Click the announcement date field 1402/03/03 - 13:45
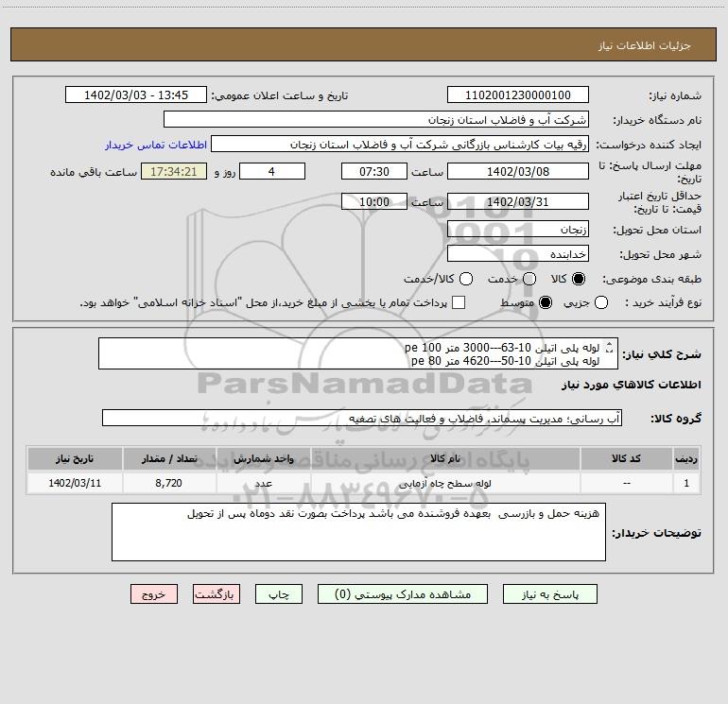Image resolution: width=728 pixels, height=704 pixels. coord(136,95)
